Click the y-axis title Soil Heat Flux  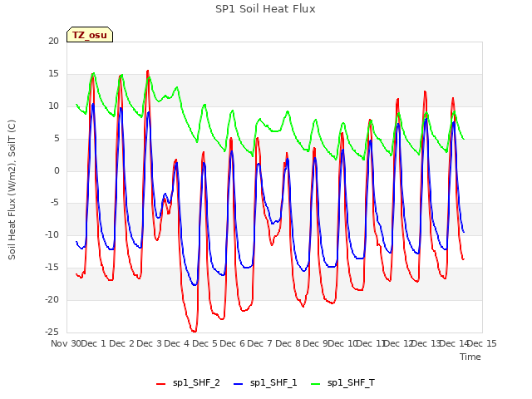point(12,190)
